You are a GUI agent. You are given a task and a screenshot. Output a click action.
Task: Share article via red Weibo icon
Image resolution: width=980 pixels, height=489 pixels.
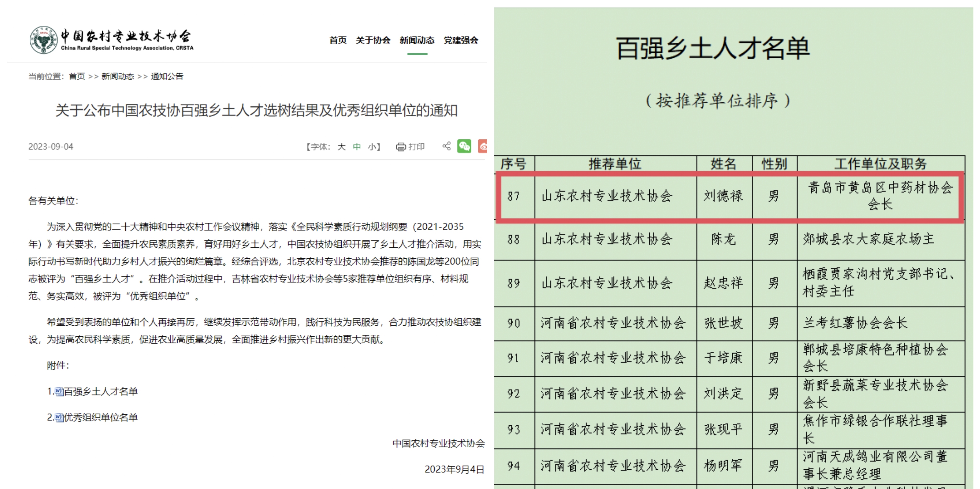[x=483, y=146]
